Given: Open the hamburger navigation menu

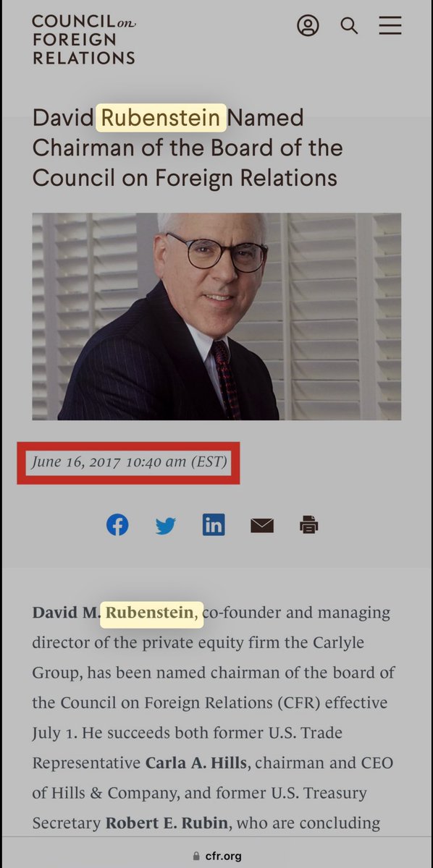Looking at the screenshot, I should pos(390,26).
